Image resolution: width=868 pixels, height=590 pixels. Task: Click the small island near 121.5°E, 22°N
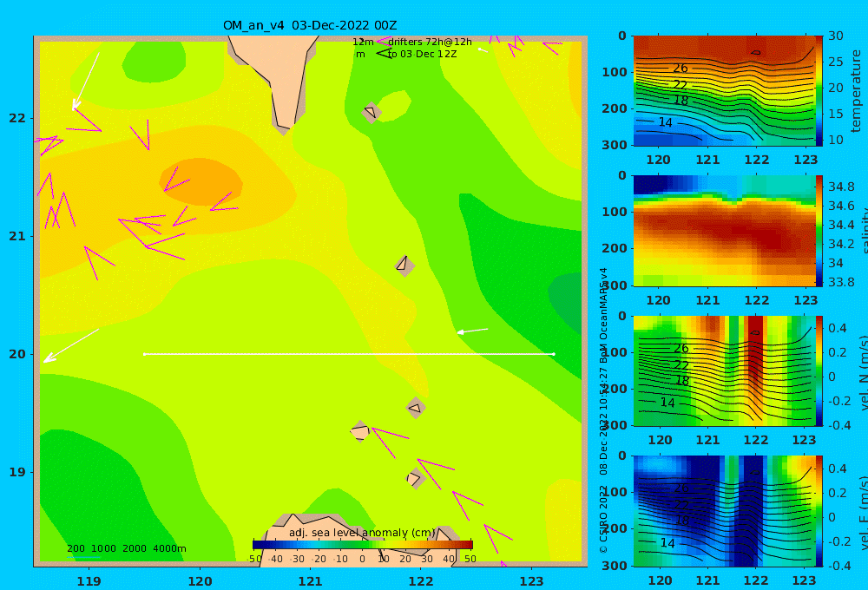[x=371, y=112]
